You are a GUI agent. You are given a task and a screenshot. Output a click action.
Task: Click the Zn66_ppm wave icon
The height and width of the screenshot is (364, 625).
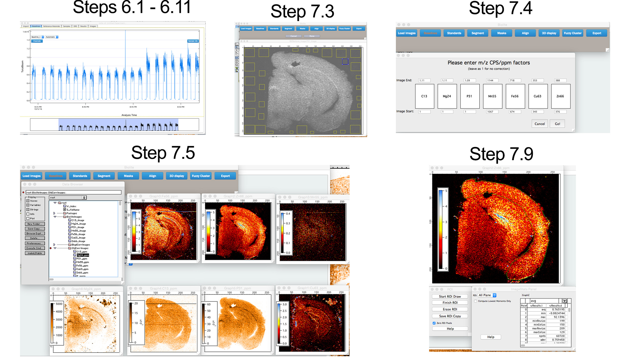pos(75,273)
